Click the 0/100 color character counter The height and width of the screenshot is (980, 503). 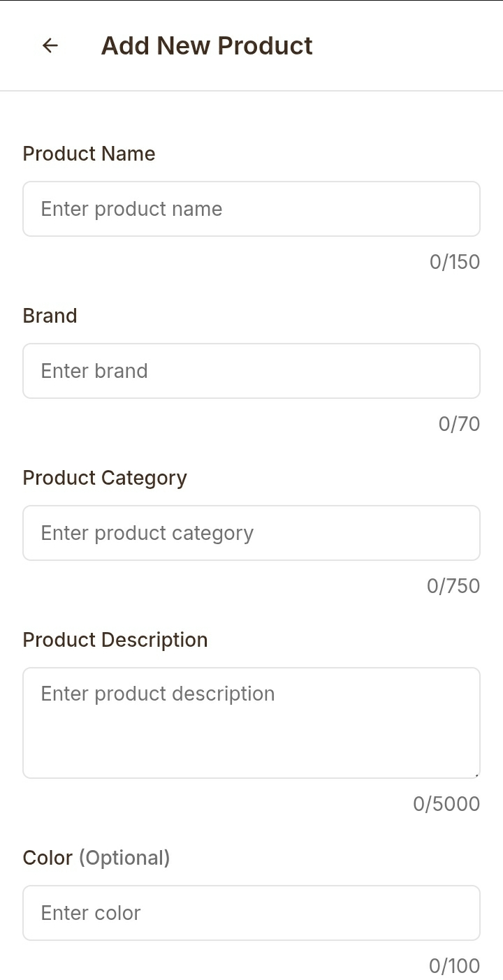[x=455, y=966]
